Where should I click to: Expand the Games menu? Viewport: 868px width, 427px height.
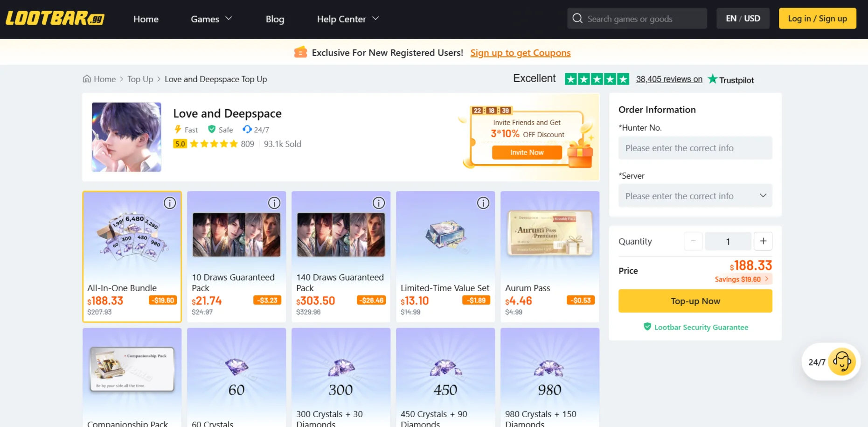211,19
